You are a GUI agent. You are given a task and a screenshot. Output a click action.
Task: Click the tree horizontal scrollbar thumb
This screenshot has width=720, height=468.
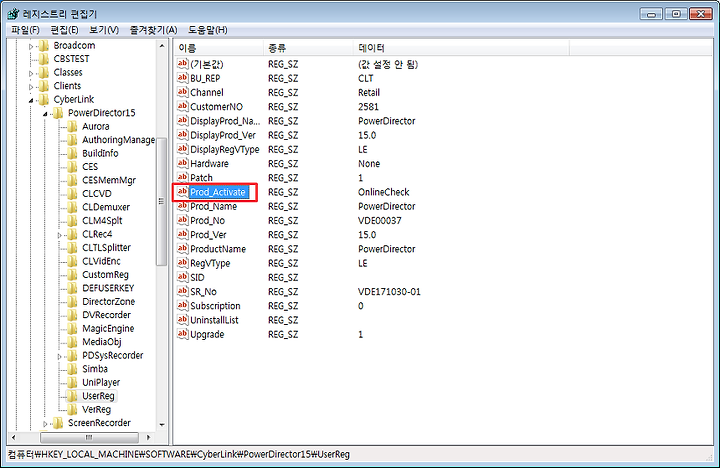point(89,437)
